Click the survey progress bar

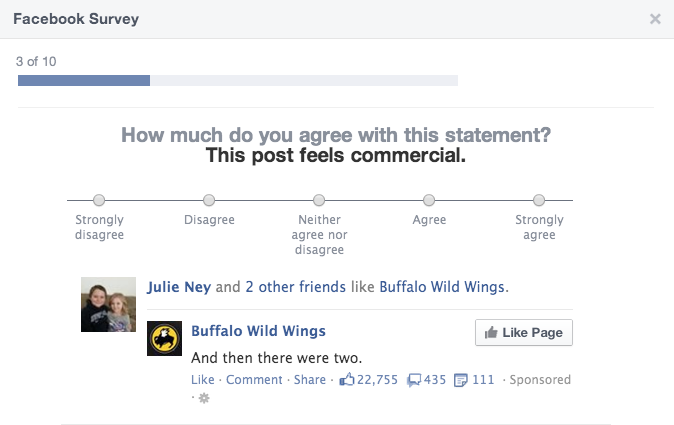pos(238,80)
